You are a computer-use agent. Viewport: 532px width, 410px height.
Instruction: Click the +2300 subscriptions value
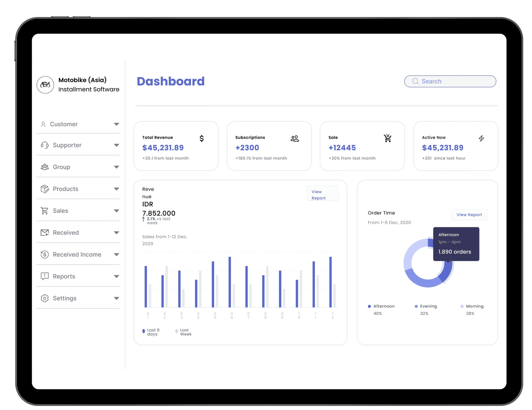tap(247, 148)
